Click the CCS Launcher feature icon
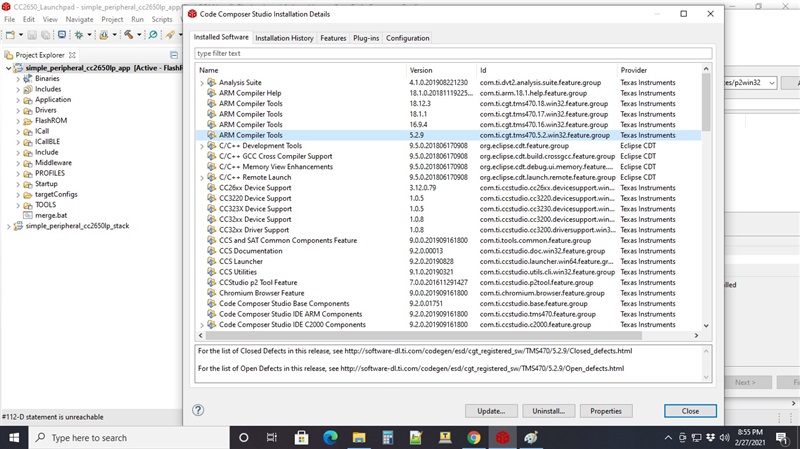The width and height of the screenshot is (800, 449). (x=211, y=261)
